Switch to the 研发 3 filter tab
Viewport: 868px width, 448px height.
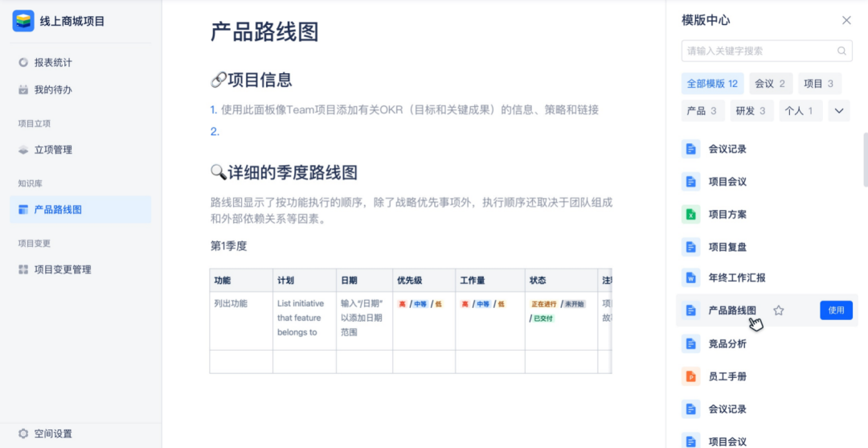point(751,111)
